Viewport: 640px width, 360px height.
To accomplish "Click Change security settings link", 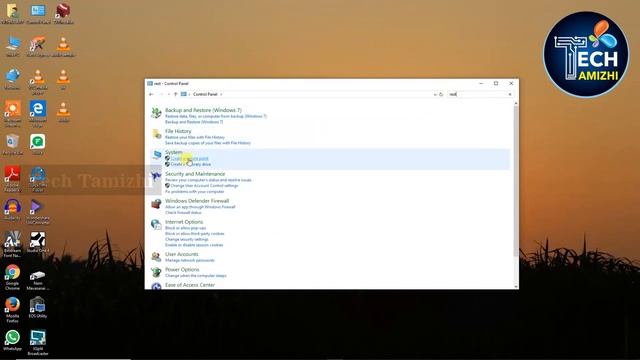I will [187, 240].
